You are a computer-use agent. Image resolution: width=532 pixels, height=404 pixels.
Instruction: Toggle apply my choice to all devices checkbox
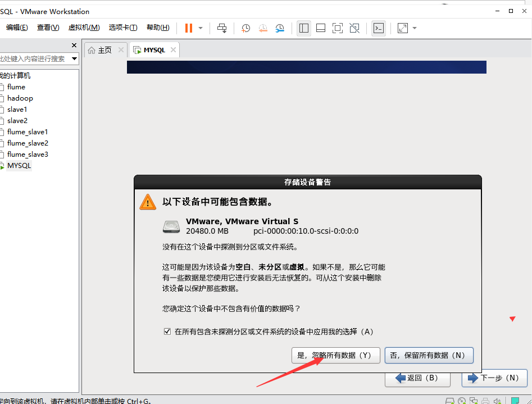[x=167, y=332]
